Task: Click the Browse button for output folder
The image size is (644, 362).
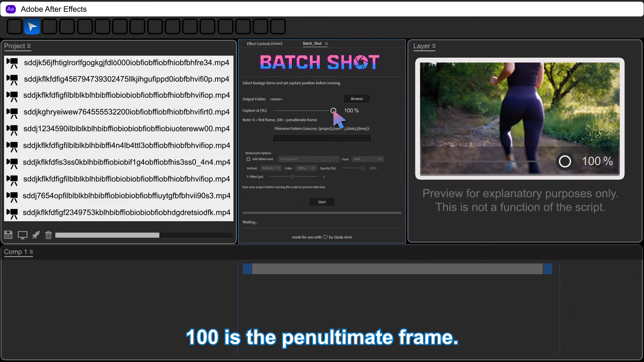Action: (357, 99)
